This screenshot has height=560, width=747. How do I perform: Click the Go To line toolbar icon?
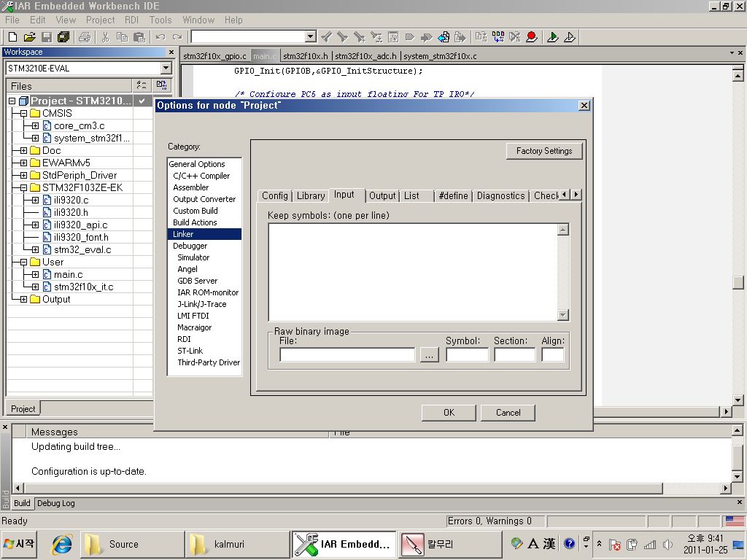tap(393, 36)
